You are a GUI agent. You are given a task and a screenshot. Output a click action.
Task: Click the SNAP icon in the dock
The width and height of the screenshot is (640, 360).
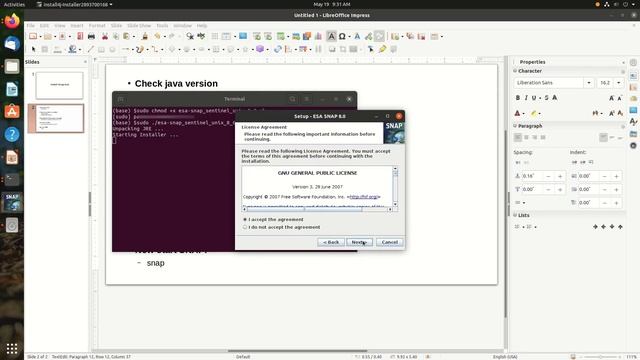coord(12,202)
